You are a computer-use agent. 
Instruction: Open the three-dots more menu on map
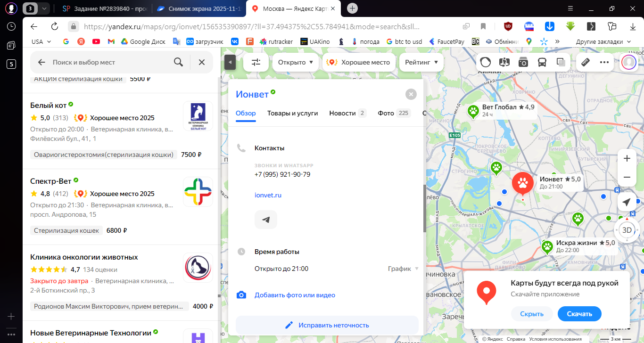pyautogui.click(x=604, y=62)
